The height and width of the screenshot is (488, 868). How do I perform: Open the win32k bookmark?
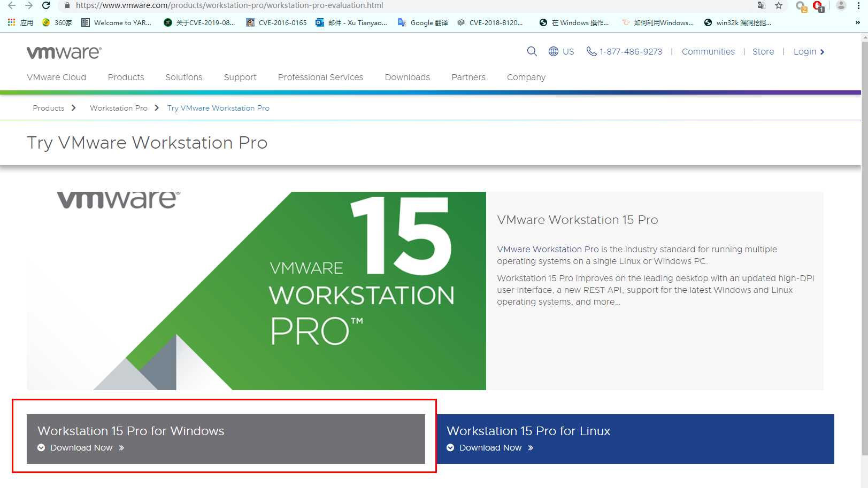[738, 22]
